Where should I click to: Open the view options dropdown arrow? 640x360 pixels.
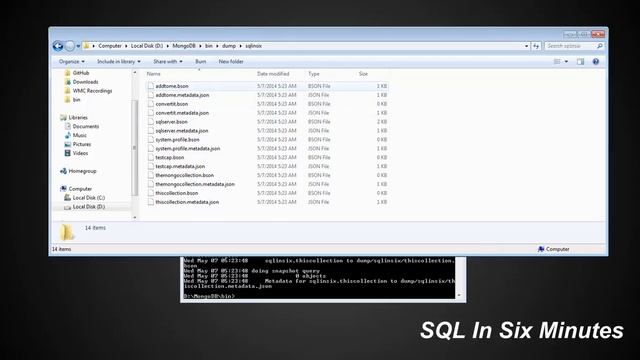point(566,62)
